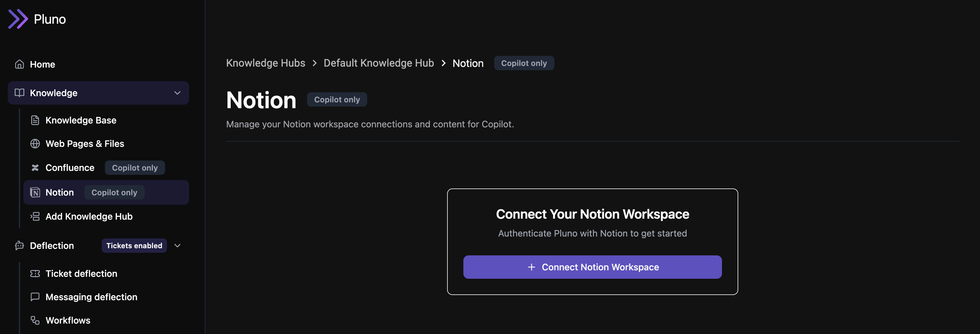
Task: Click the Web Pages & Files globe icon
Action: [35, 144]
